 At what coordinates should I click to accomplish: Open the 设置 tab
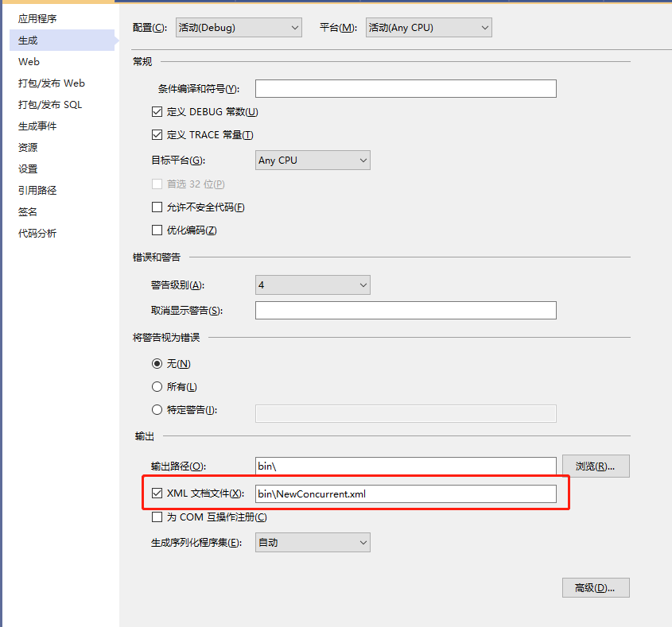tap(28, 168)
